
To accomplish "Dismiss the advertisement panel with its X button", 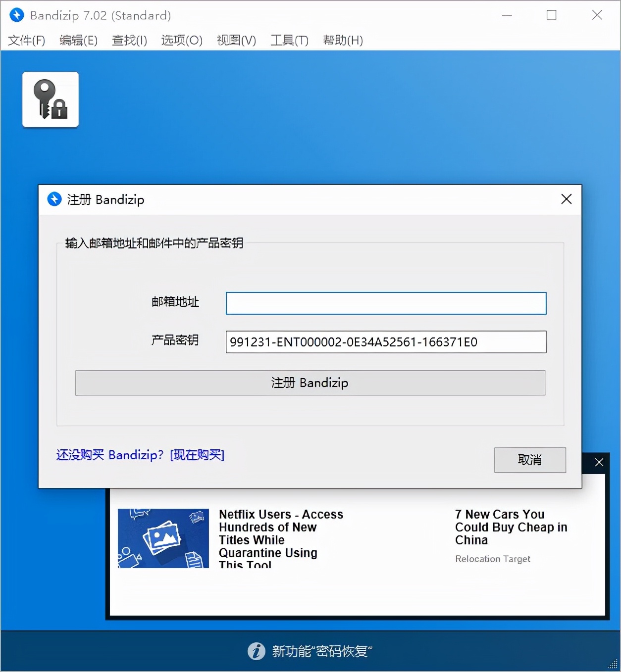I will pos(599,462).
